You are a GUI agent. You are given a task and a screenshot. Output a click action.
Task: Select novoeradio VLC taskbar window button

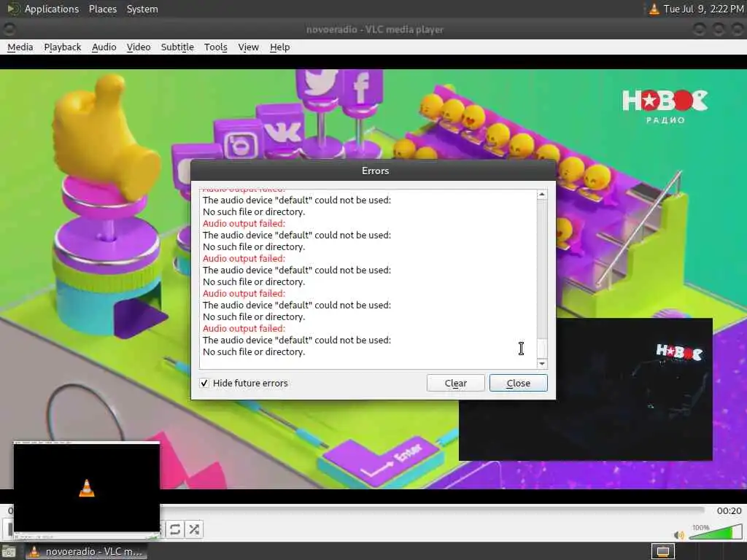pyautogui.click(x=86, y=551)
